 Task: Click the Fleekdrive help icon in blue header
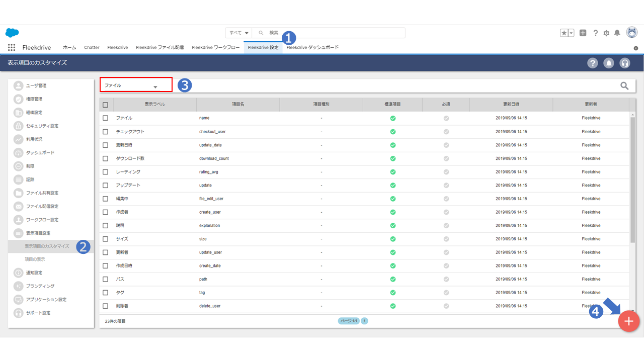pyautogui.click(x=593, y=63)
